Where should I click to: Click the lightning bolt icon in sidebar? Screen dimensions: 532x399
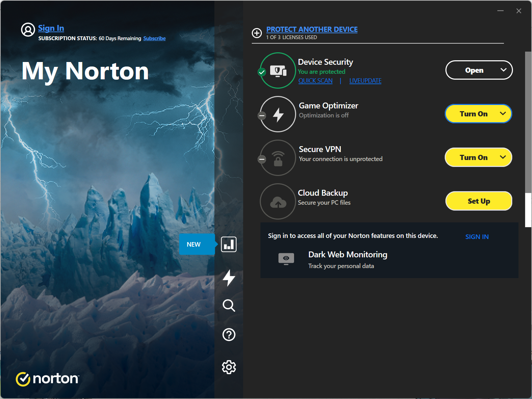coord(229,278)
